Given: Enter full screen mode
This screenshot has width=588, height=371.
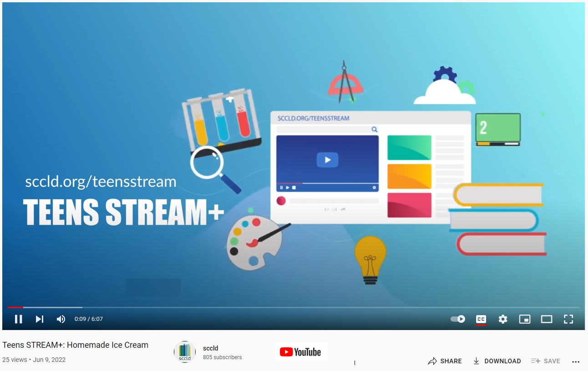Looking at the screenshot, I should 568,319.
